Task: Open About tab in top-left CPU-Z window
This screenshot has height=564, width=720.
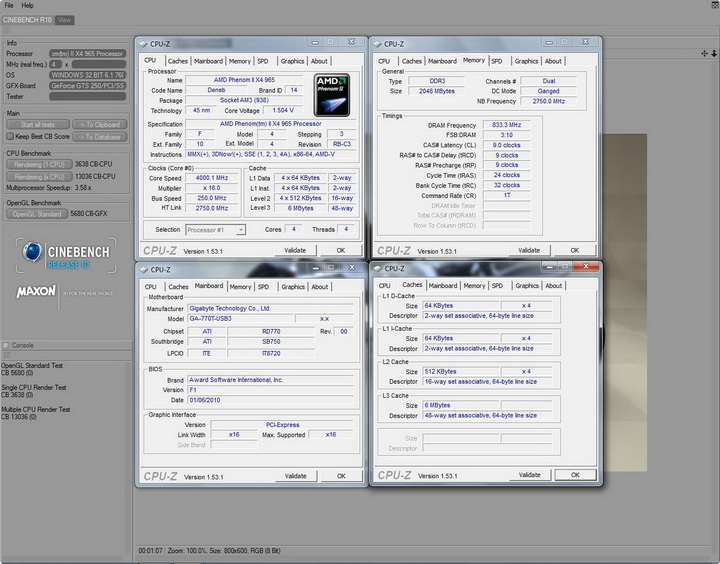Action: click(x=319, y=61)
